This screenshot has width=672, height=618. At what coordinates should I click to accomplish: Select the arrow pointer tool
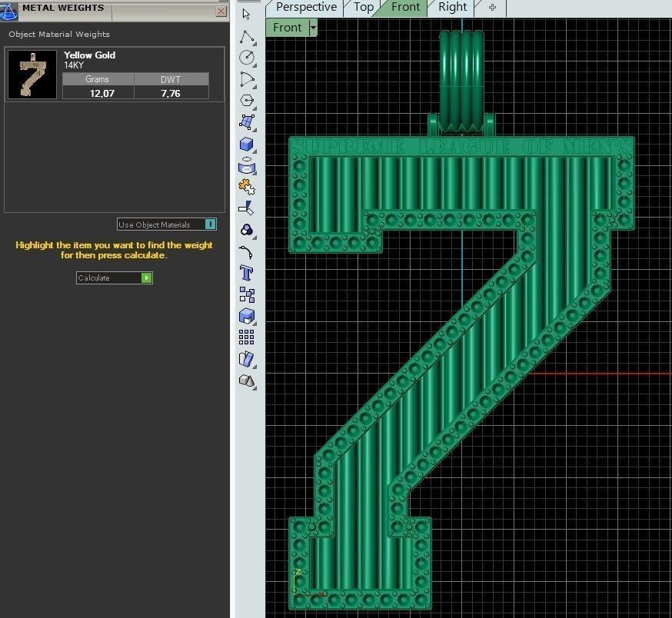point(246,14)
